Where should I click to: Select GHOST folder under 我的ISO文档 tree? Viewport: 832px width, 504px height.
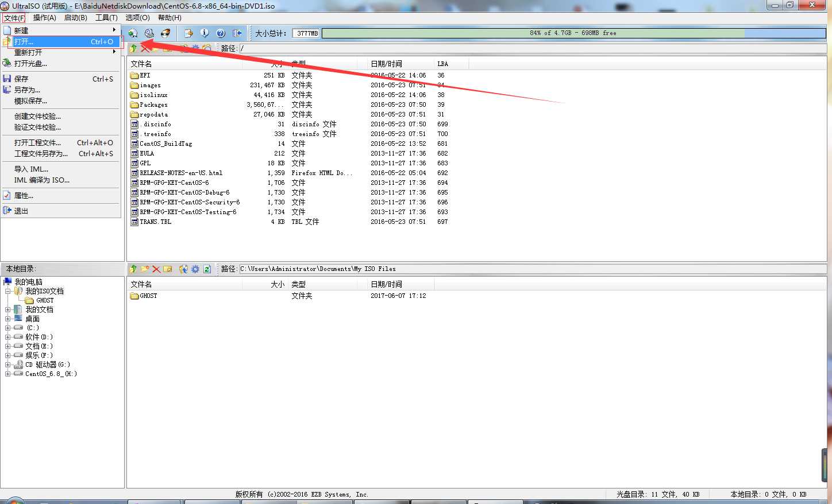click(x=45, y=300)
